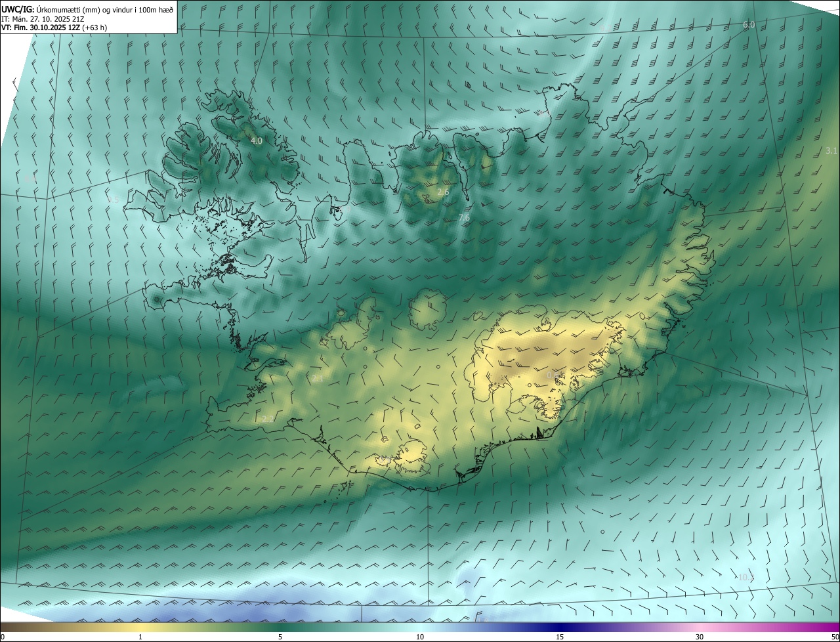Click the 3.1 value label on the map
Viewport: 840px width, 642px height.
[x=831, y=150]
